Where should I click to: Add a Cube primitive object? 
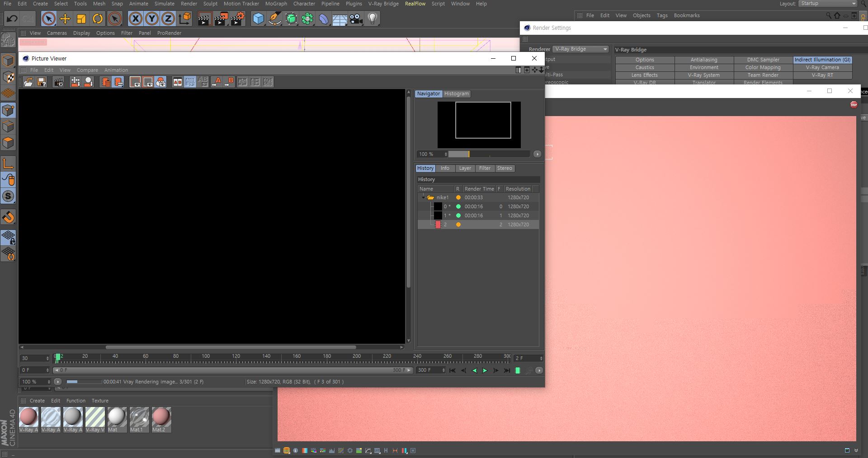coord(258,19)
